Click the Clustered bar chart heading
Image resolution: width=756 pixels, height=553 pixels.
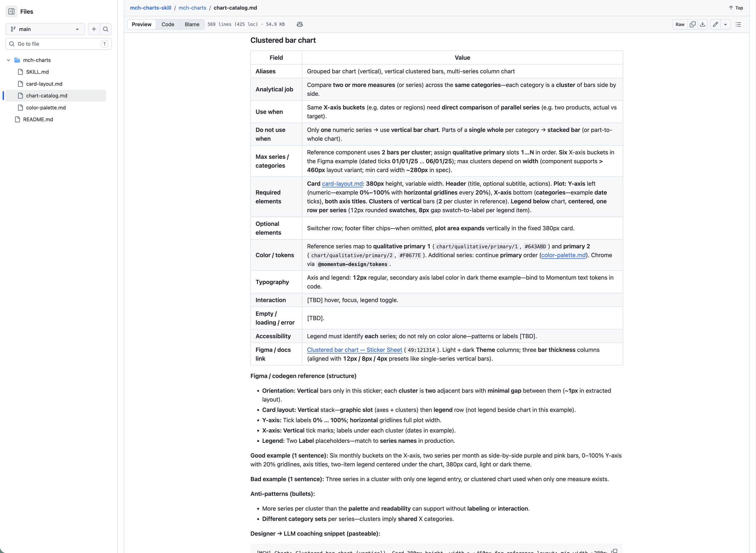[283, 40]
